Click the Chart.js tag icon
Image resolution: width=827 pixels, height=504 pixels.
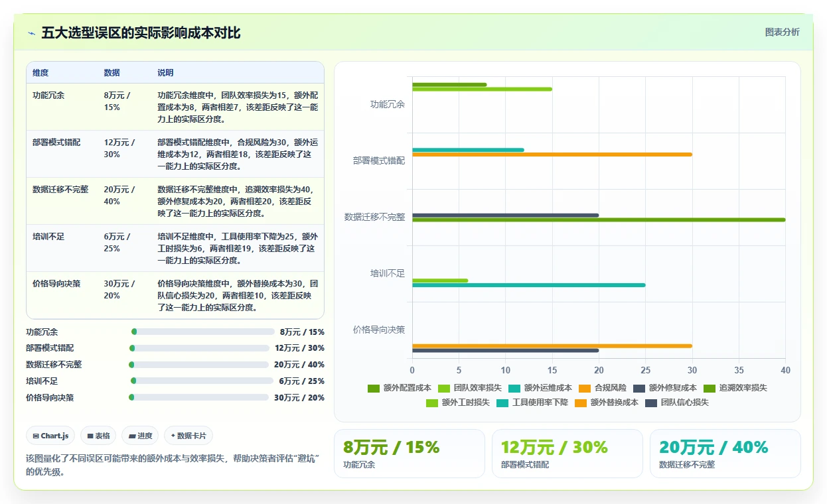36,436
